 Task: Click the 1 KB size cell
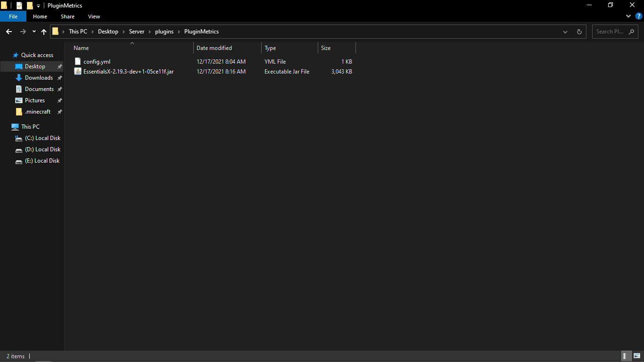347,62
